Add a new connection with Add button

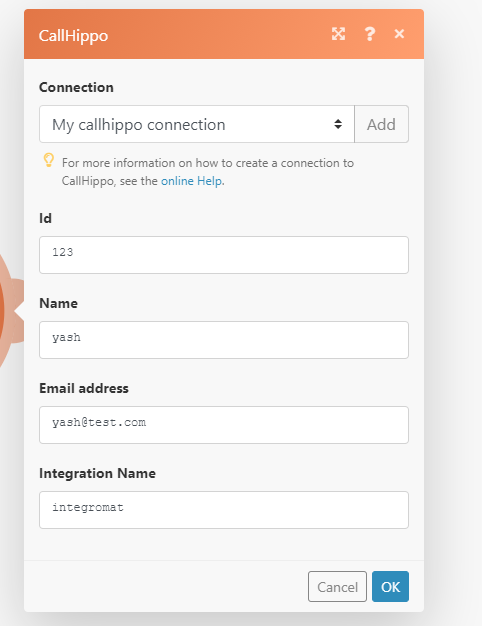[381, 124]
